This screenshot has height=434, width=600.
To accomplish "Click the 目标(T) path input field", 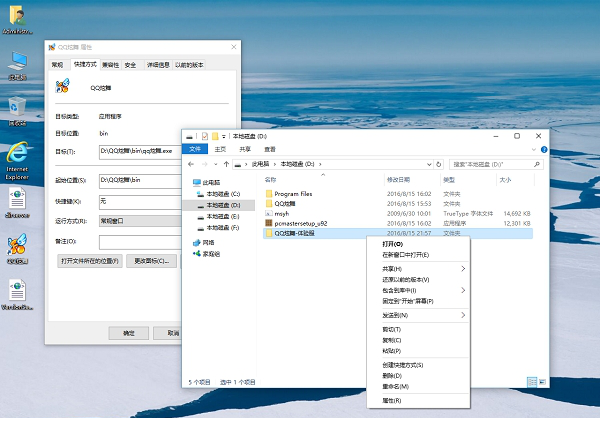I will point(140,152).
